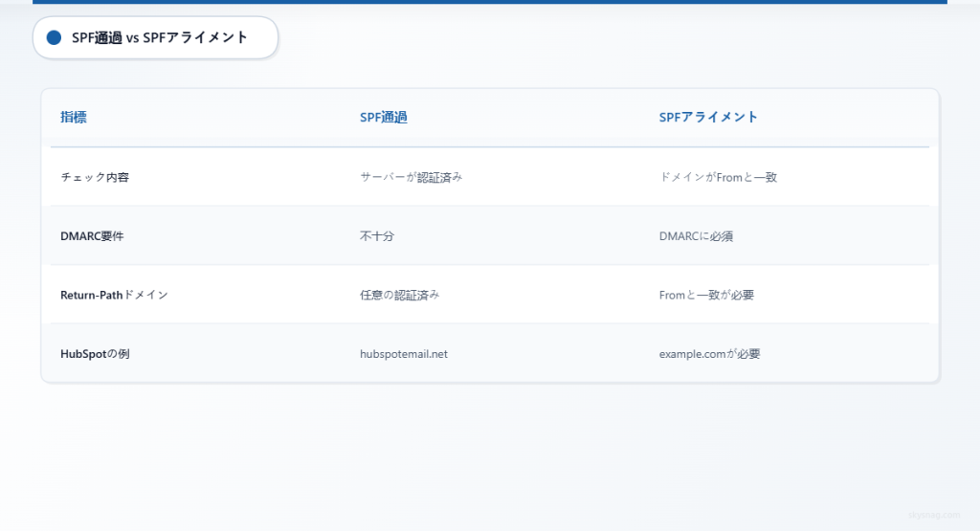Click the 'チェック内容' row label
This screenshot has width=980, height=531.
click(95, 177)
